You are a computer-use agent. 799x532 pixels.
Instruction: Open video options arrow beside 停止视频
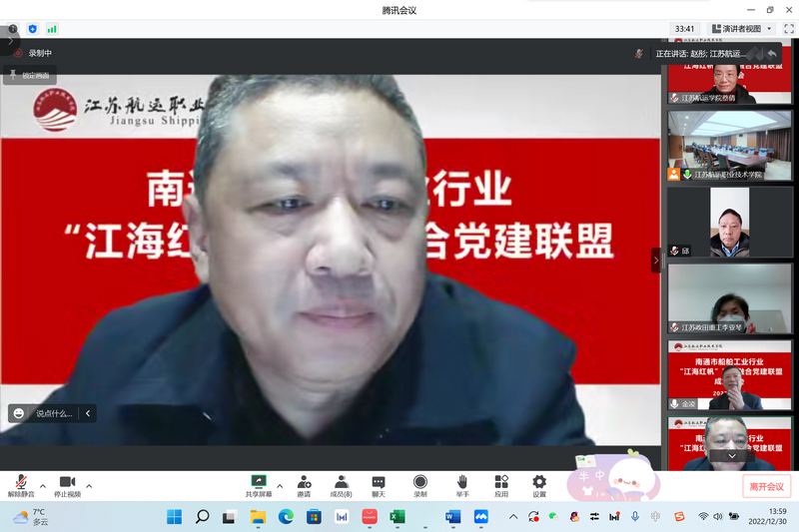click(89, 486)
